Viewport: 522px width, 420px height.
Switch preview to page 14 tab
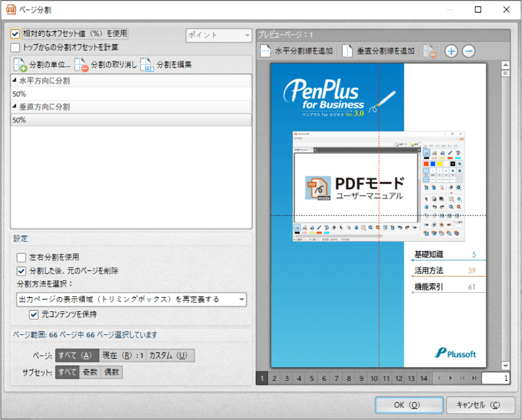423,379
